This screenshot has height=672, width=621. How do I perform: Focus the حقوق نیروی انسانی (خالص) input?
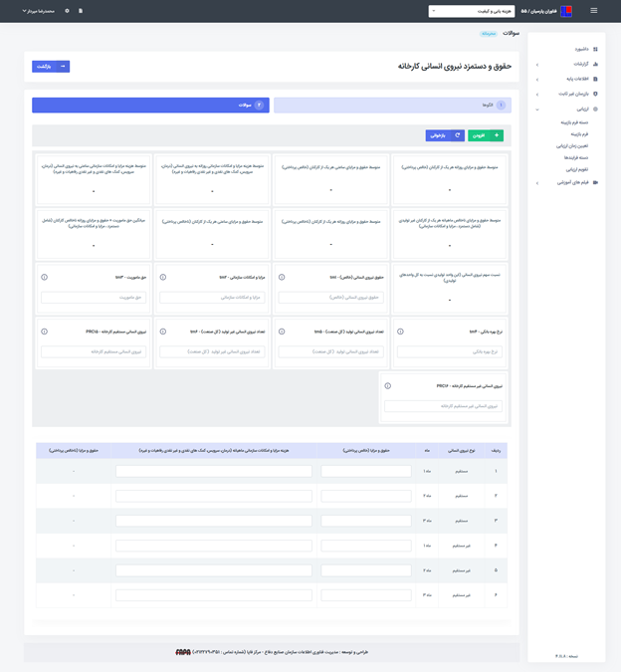click(331, 298)
